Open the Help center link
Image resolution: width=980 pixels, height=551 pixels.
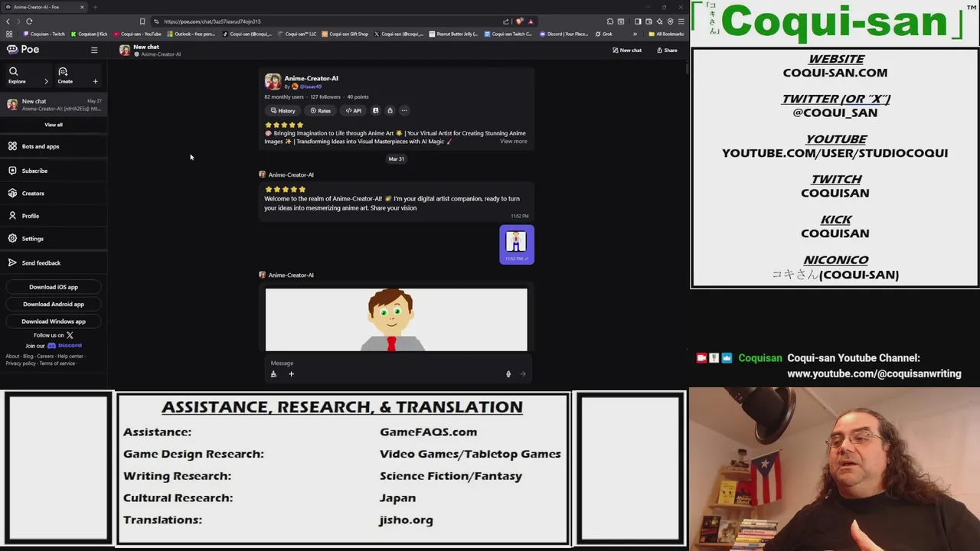point(70,356)
